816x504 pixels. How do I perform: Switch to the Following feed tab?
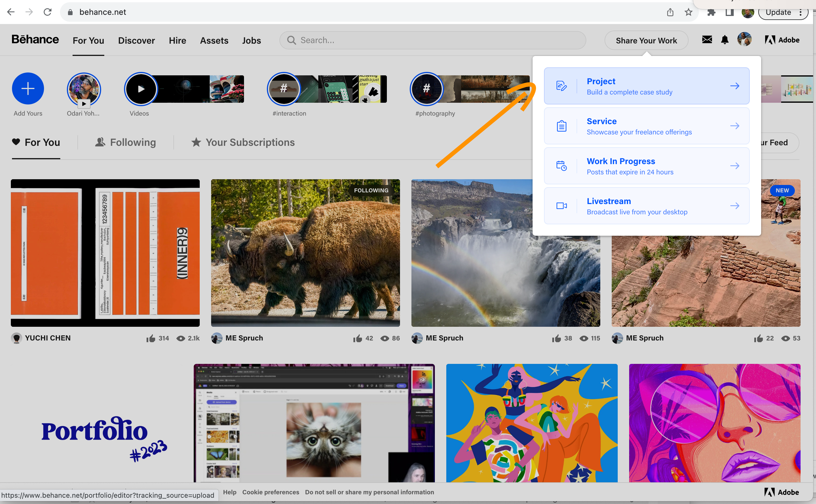125,142
